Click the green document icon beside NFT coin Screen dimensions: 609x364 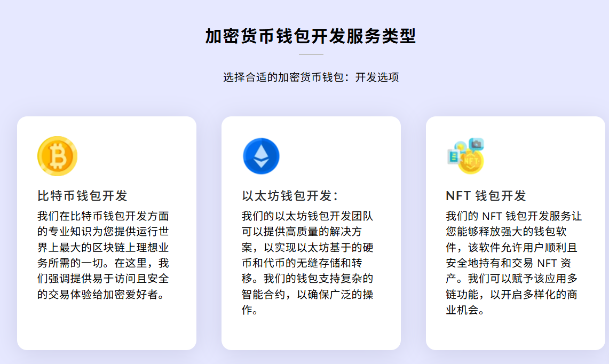(454, 156)
